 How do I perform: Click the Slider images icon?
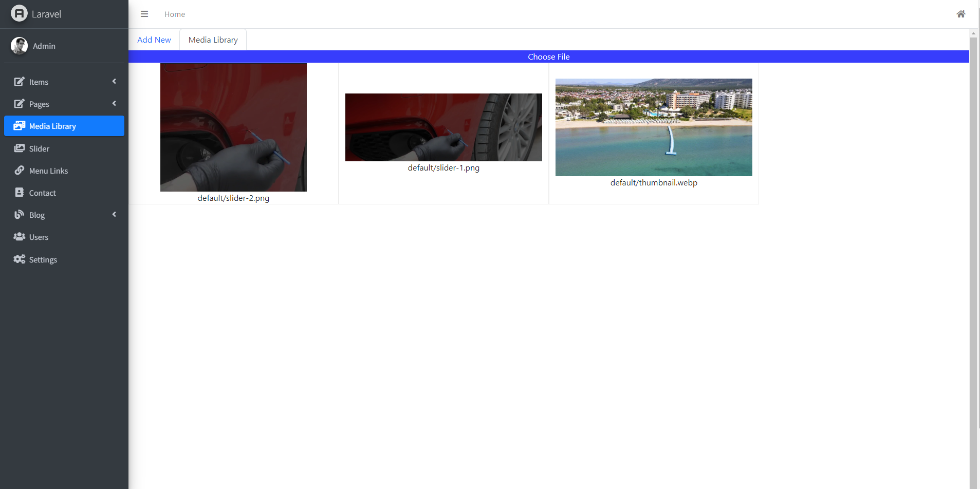point(19,148)
